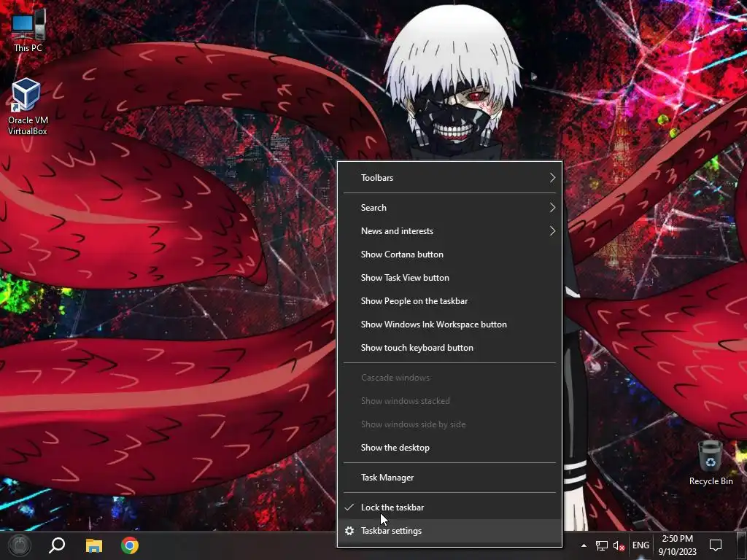
Task: Open the Start button on taskbar
Action: 19,545
